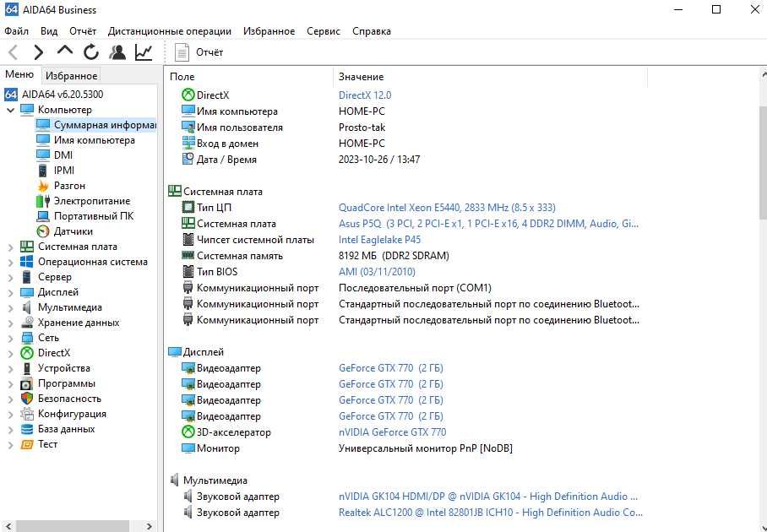Open user management toolbar icon
The width and height of the screenshot is (767, 532).
pyautogui.click(x=117, y=52)
